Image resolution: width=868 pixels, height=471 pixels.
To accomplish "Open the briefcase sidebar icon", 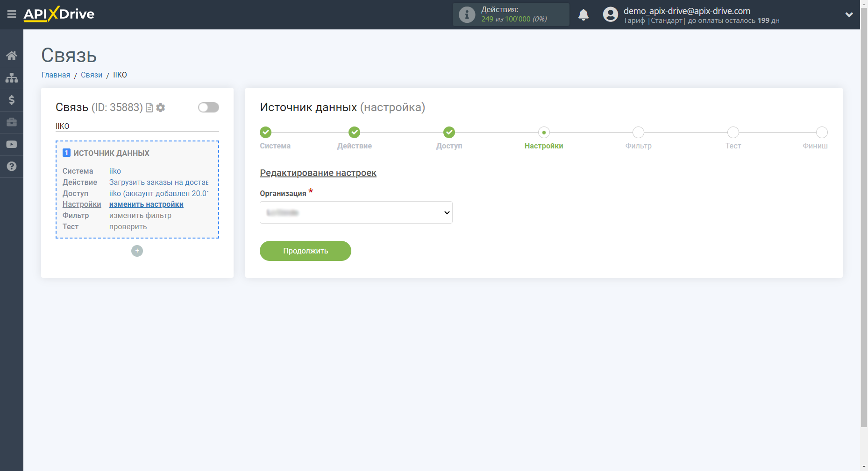I will (12, 122).
